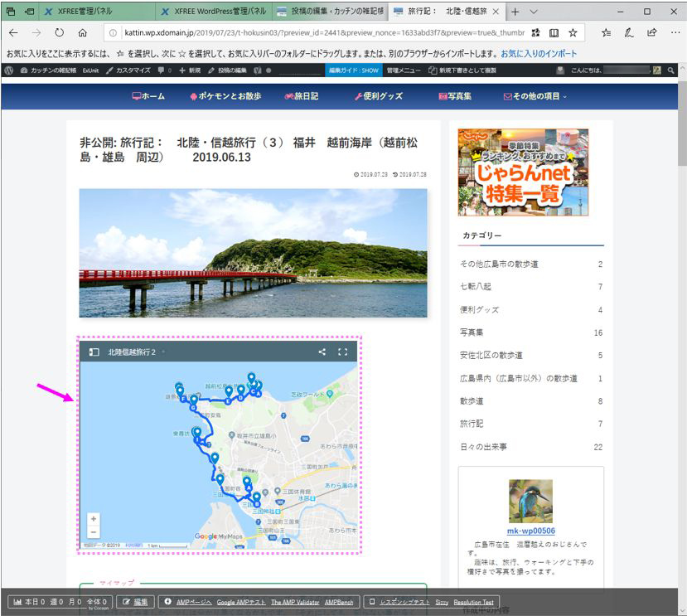
Task: Open the admin bar search magnifier
Action: click(670, 70)
